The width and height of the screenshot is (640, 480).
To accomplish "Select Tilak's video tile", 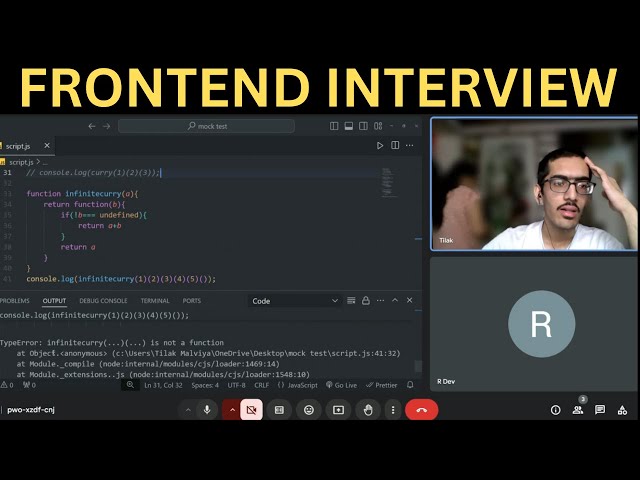I will click(535, 184).
